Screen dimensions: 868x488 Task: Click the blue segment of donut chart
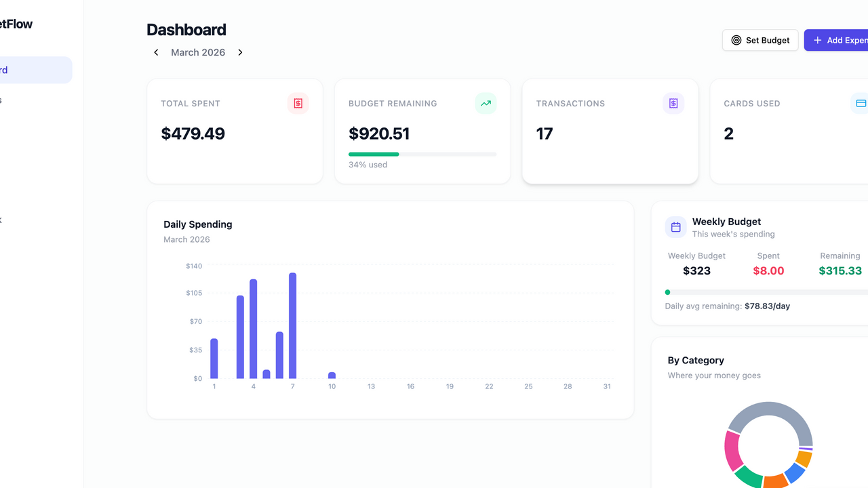point(794,472)
